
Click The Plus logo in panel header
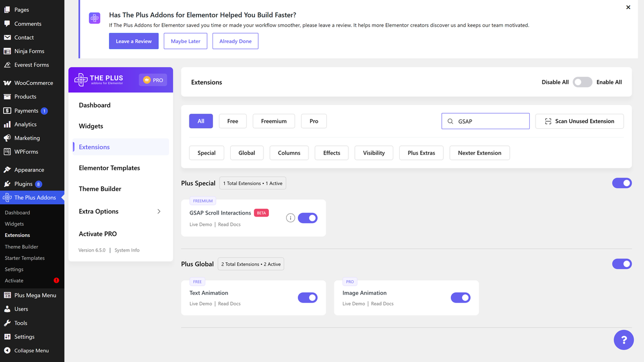pyautogui.click(x=99, y=80)
